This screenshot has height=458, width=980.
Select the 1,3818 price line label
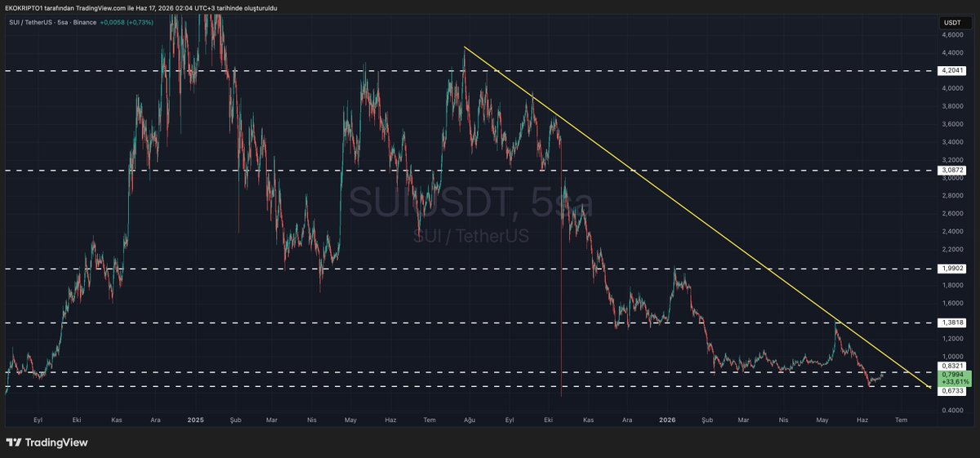point(953,322)
